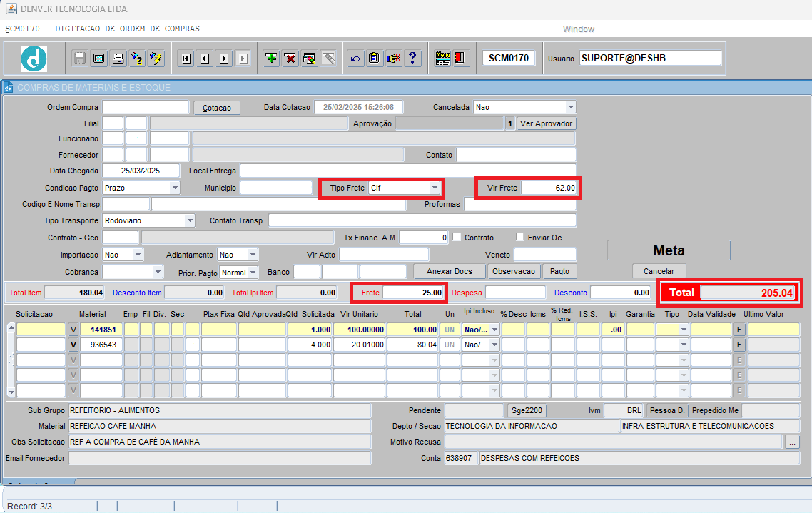
Task: Click the Anexar Docs button
Action: click(x=450, y=271)
